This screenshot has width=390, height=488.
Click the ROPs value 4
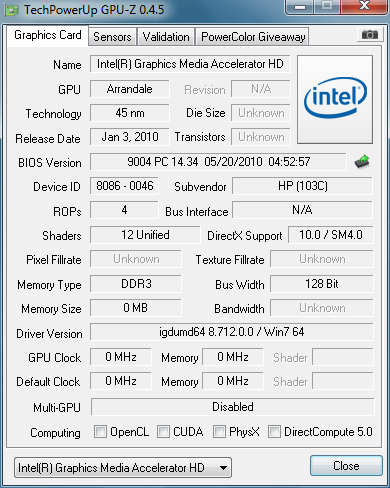tap(124, 210)
